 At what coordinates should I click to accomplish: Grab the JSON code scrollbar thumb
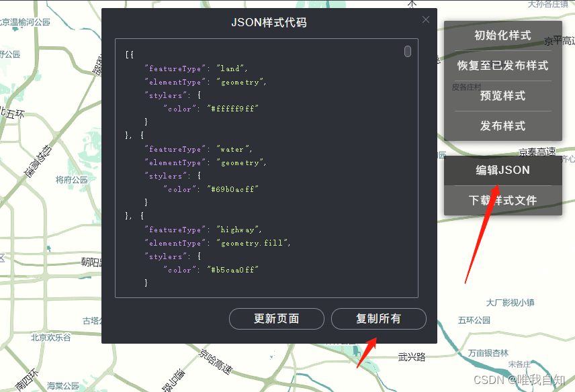pos(408,52)
